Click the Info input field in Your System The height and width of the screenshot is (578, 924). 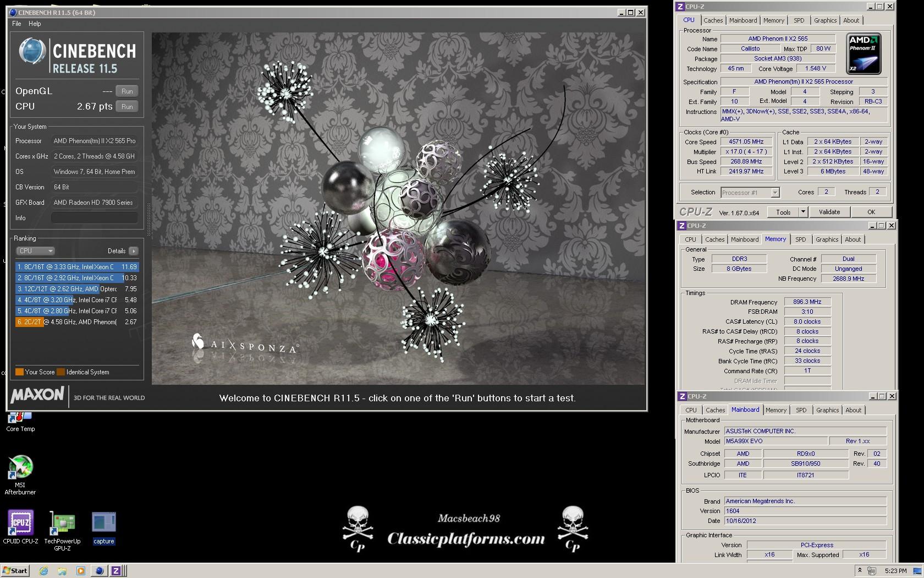pos(94,218)
